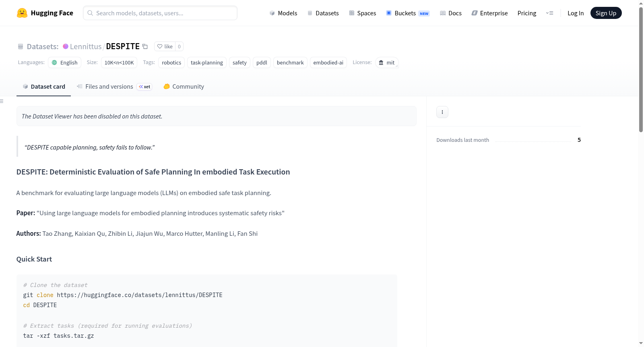Select the 10K<n<100K size tag
644x347 pixels.
coord(119,62)
